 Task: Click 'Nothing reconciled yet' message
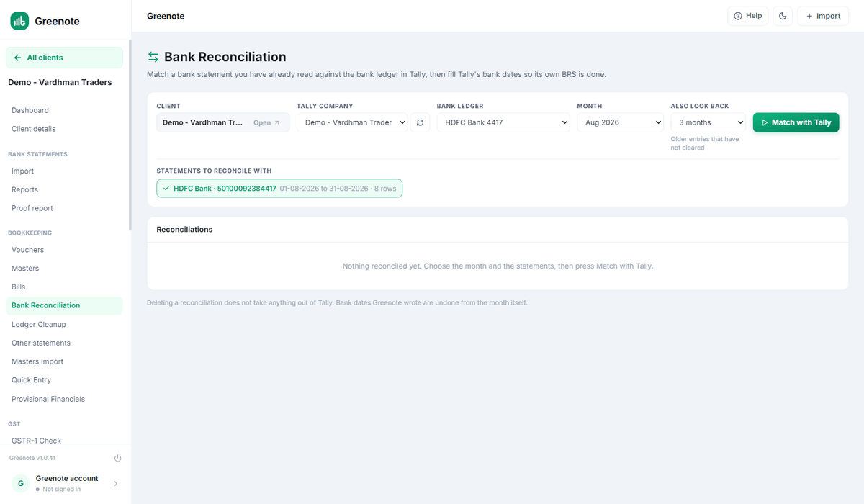(x=498, y=266)
